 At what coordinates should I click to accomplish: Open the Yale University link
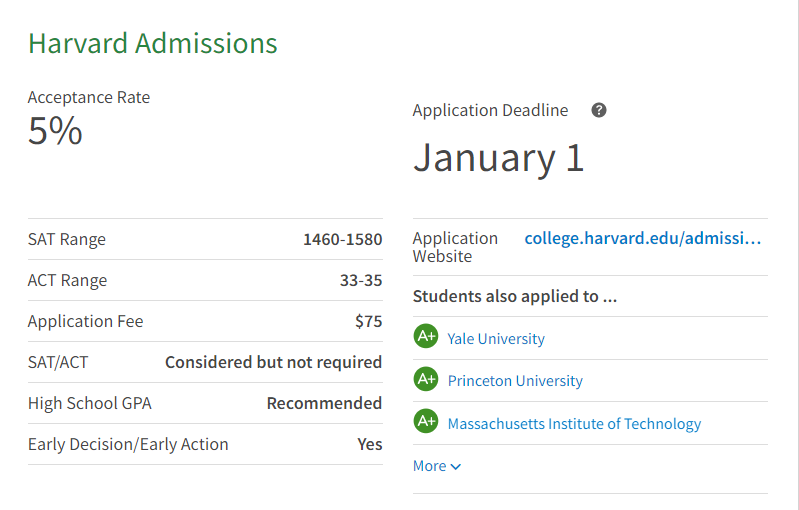496,339
